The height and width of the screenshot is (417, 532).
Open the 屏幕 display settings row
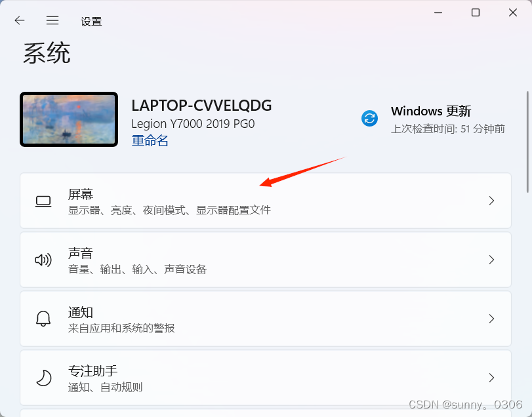pyautogui.click(x=262, y=201)
